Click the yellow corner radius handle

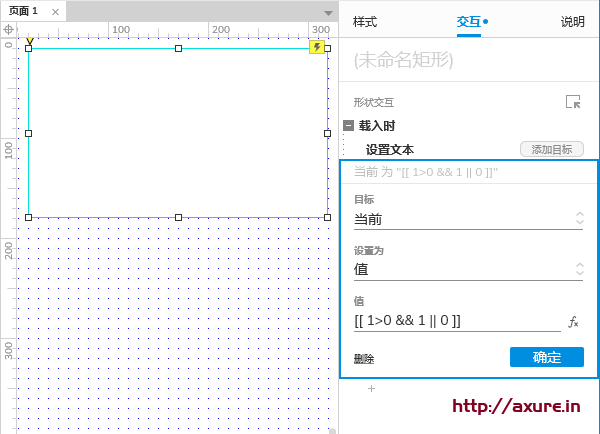tap(30, 41)
